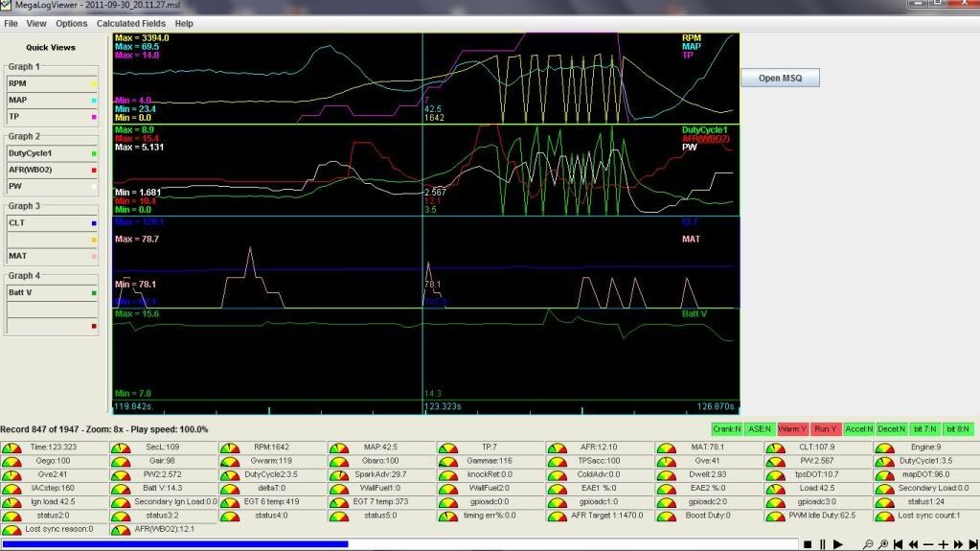Click the magenta color swatch next to TP
Image resolution: width=980 pixels, height=551 pixels.
(94, 117)
